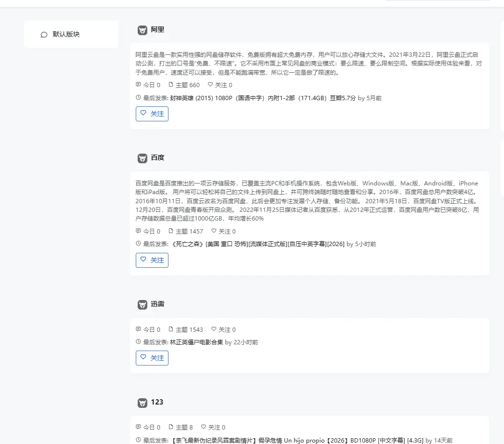
Task: Click the 'by 5月前' timestamp text
Action: (x=370, y=98)
